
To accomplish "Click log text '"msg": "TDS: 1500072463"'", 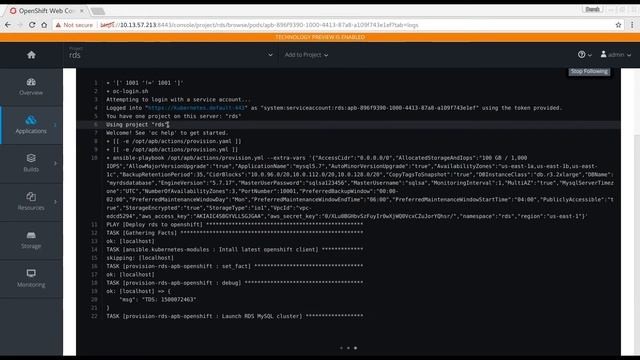I will (158, 299).
